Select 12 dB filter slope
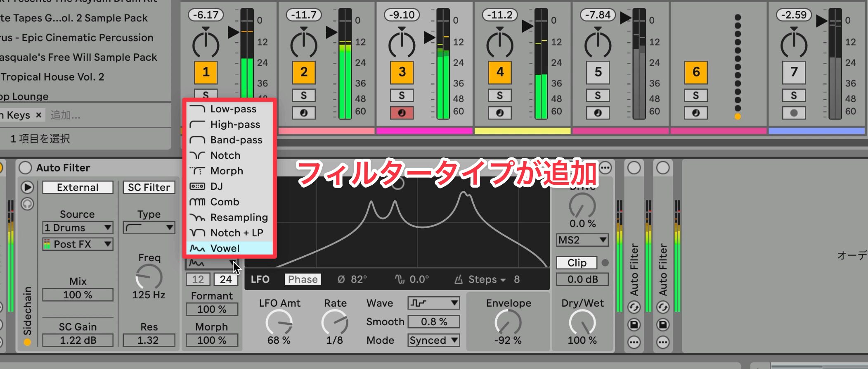Image resolution: width=868 pixels, height=369 pixels. click(198, 279)
